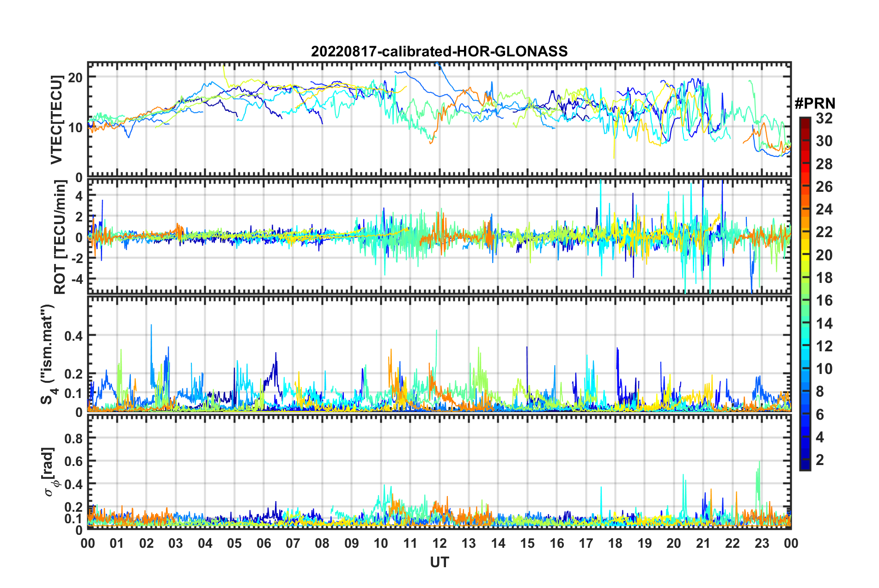The height and width of the screenshot is (588, 879).
Task: Click S4 axis tick label 0.4
Action: point(73,336)
